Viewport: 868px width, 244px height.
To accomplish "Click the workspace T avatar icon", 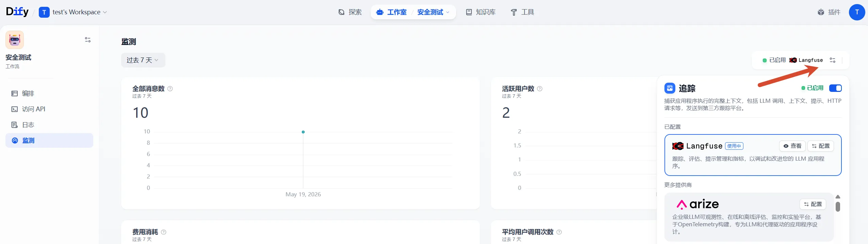I will point(44,12).
